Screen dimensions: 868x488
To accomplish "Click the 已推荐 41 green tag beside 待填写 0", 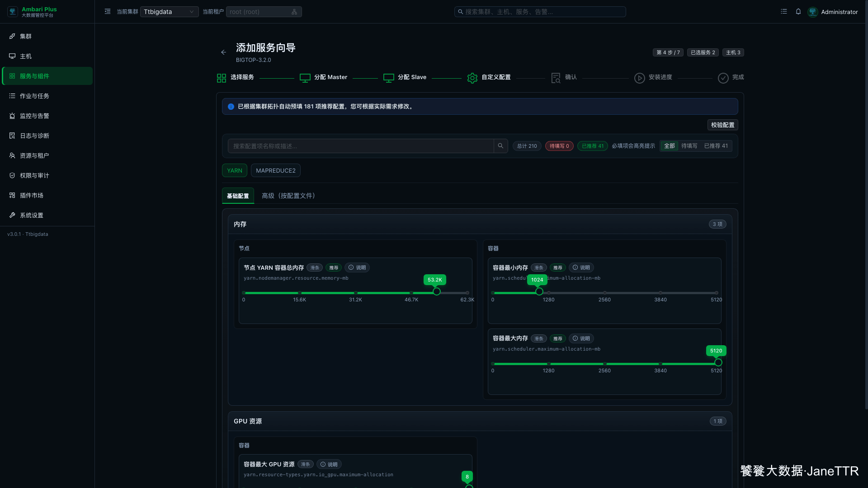I will 593,146.
